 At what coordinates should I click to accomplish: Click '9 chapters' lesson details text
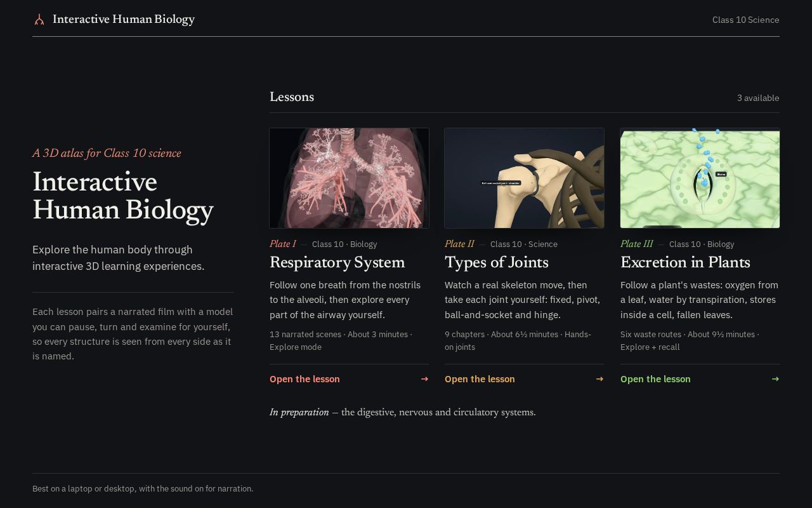tap(518, 340)
